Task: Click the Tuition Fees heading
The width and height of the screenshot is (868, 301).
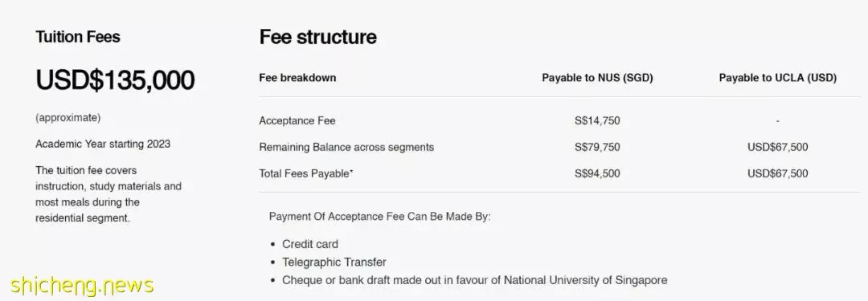Action: tap(78, 37)
